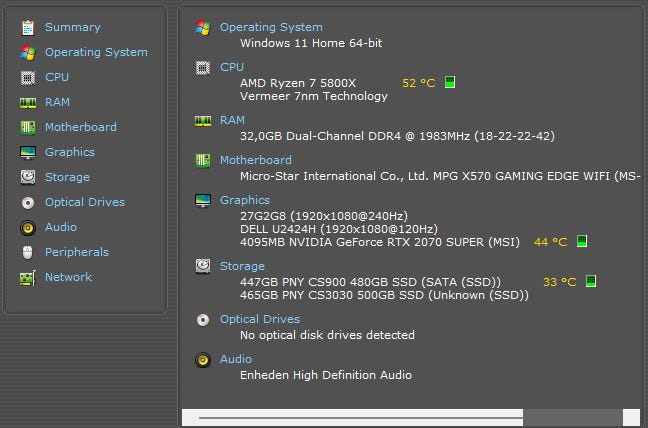Click the storage temperature reading 33 °C

pos(560,282)
